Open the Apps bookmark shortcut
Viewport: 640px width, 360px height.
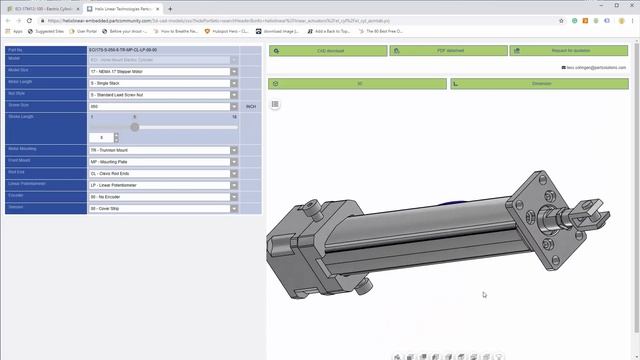(x=14, y=31)
